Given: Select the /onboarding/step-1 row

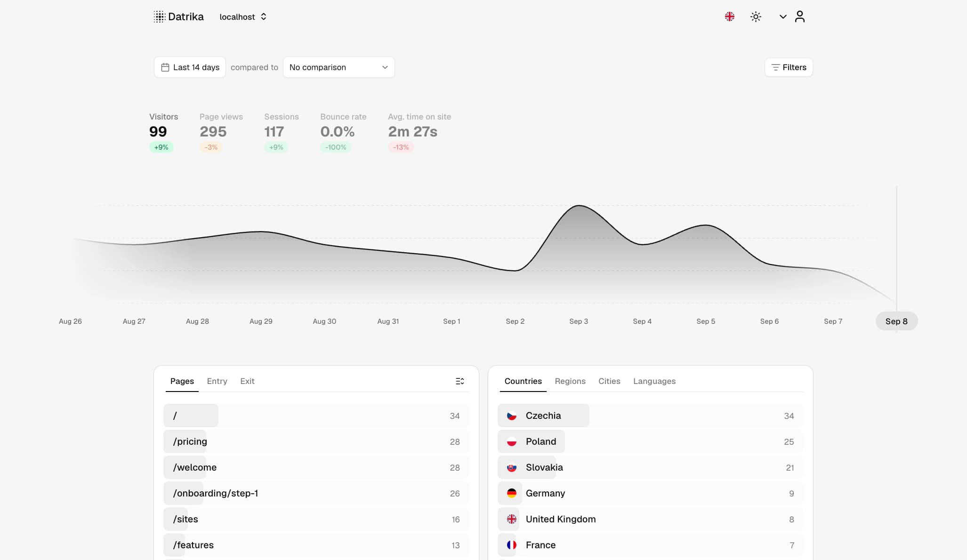Looking at the screenshot, I should (316, 493).
